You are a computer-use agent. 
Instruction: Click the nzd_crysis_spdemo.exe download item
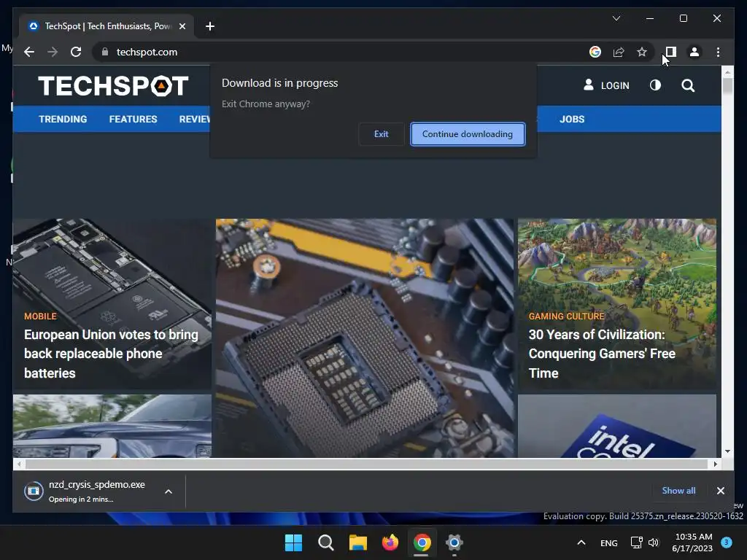97,491
